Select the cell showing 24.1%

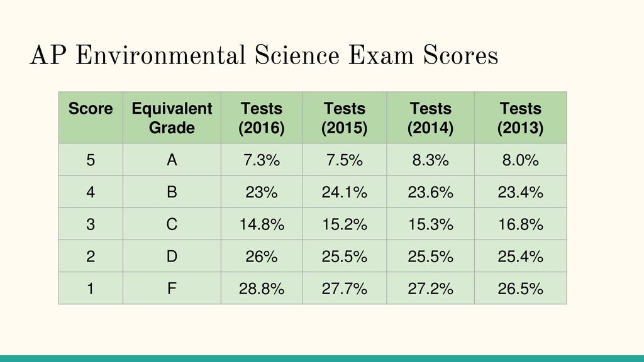click(x=345, y=192)
